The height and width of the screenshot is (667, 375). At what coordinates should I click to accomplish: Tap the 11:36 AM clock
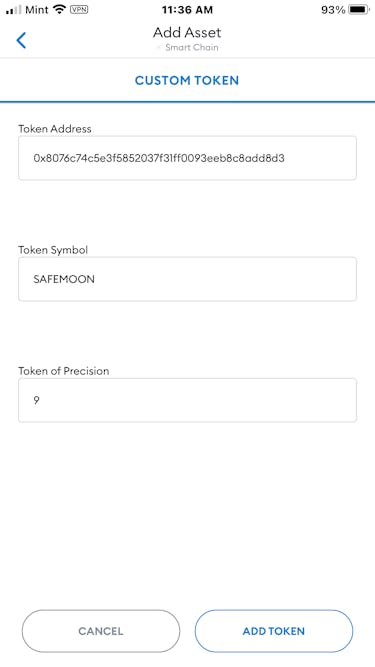click(187, 10)
